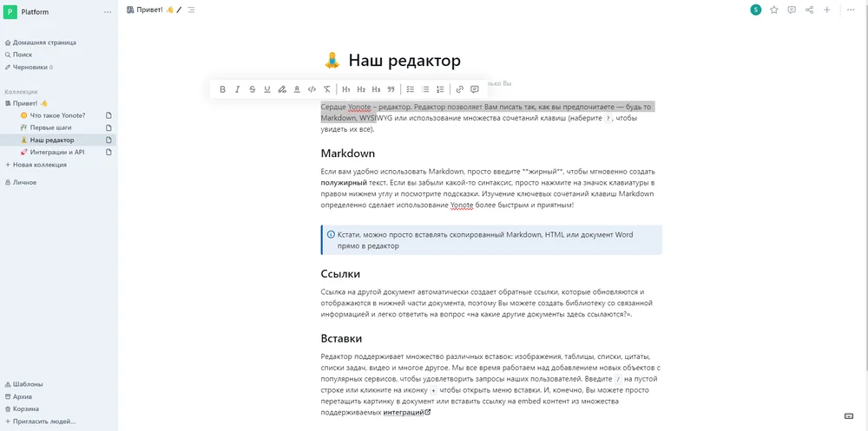
Task: Open the Архив section
Action: tap(23, 396)
